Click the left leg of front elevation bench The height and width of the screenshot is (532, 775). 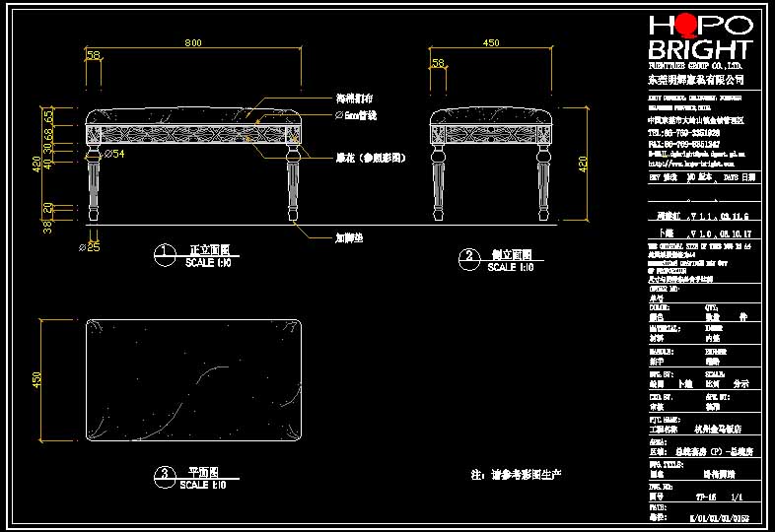[93, 183]
